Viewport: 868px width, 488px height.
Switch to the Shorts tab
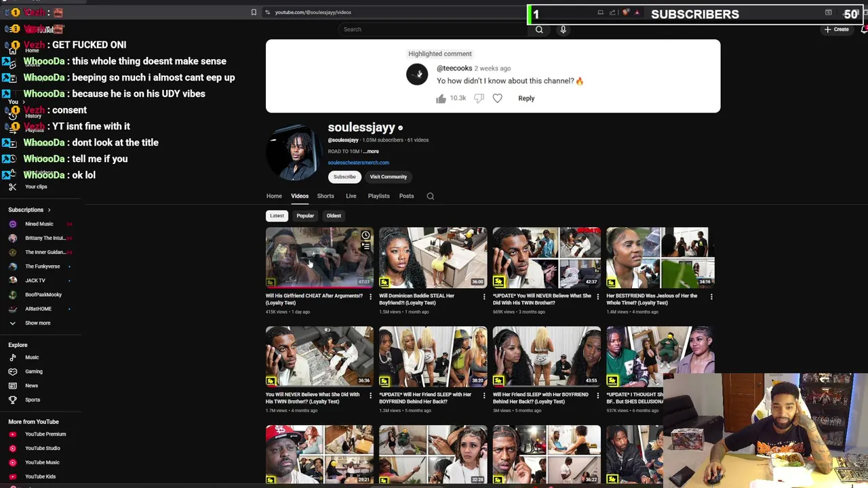coord(325,196)
